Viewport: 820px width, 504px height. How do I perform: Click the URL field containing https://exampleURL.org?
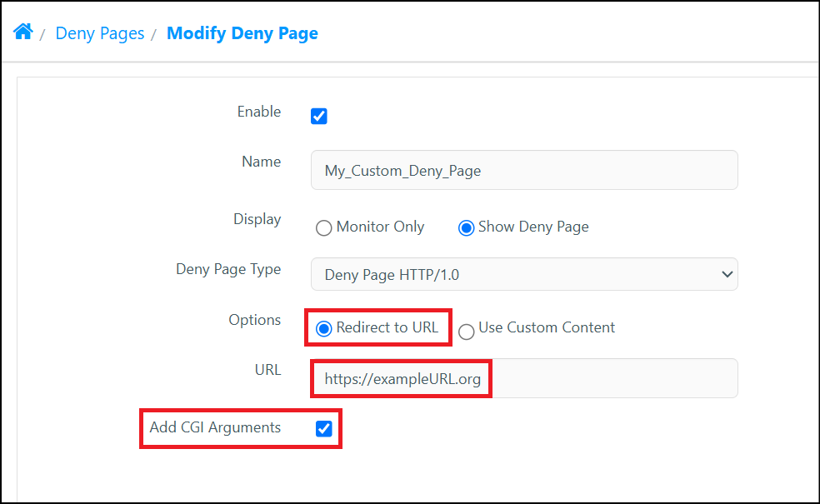(x=524, y=378)
